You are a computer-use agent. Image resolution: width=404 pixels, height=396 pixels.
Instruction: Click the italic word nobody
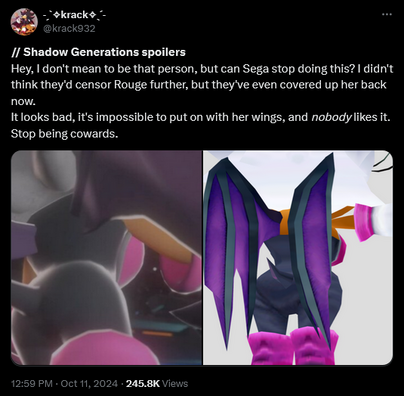331,117
